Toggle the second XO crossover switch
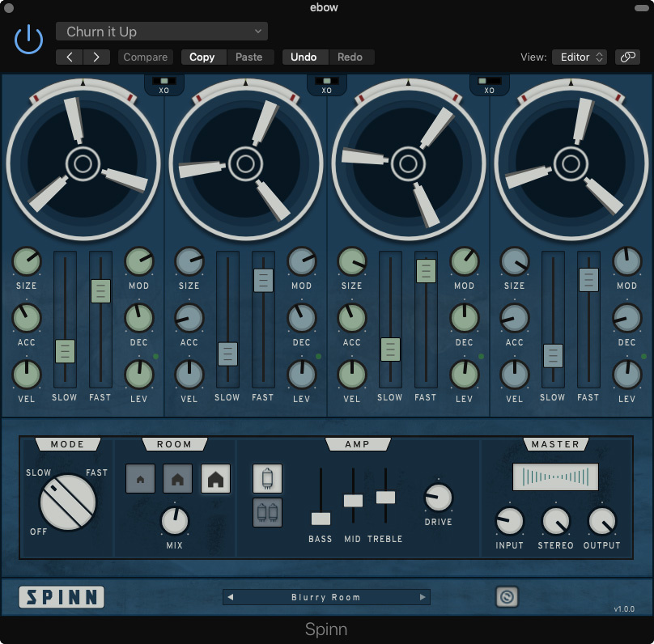The width and height of the screenshot is (654, 644). pos(326,81)
